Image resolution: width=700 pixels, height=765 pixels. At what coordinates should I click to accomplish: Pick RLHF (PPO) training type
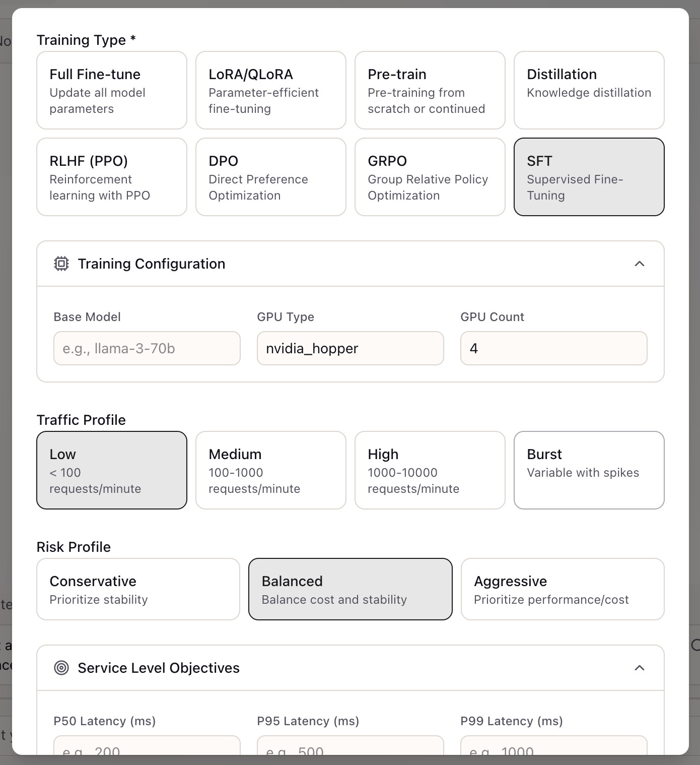point(111,177)
